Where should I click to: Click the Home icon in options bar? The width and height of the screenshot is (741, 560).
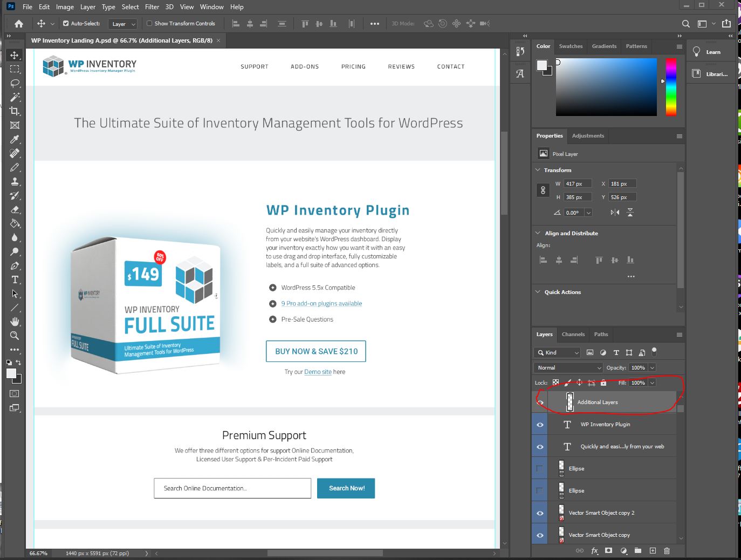19,24
